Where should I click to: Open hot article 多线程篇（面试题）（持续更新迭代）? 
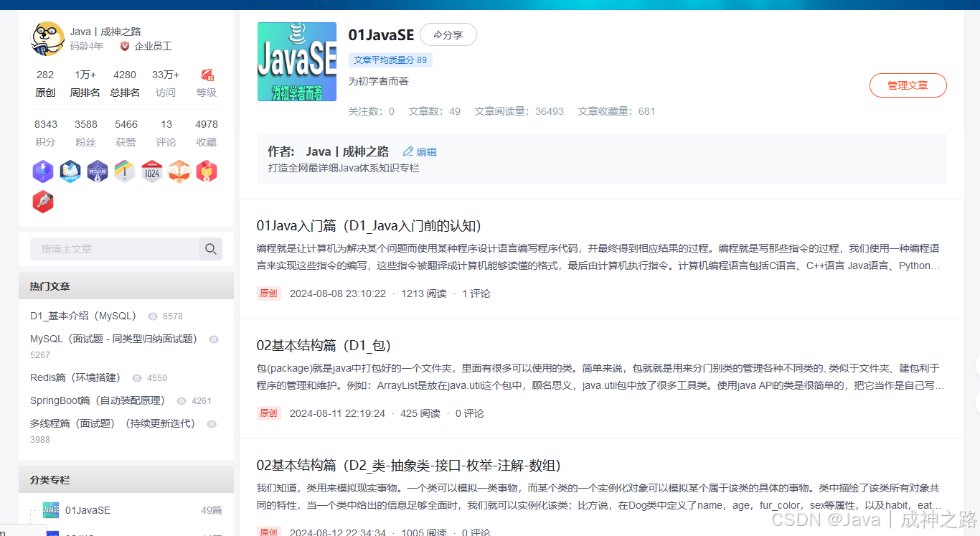(113, 423)
